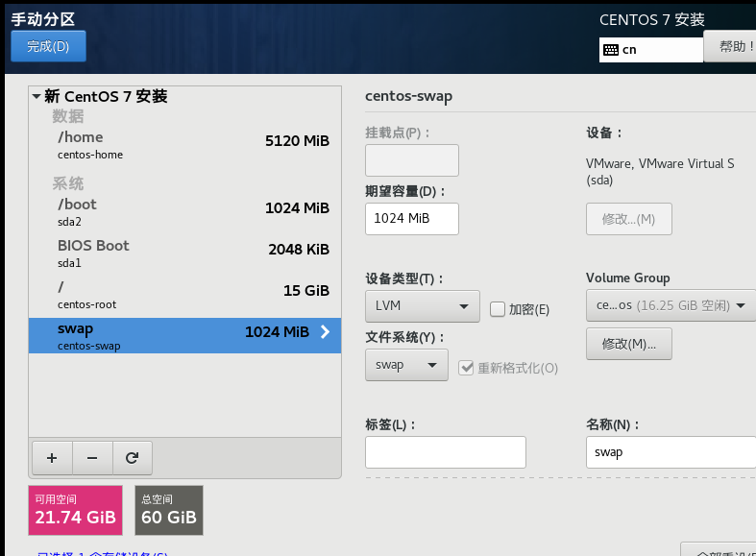
Task: Click the 5120 MiB size of /home
Action: (x=297, y=141)
